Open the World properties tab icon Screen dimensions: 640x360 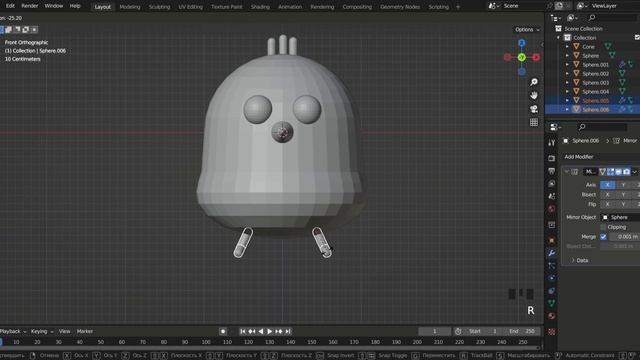tap(551, 209)
